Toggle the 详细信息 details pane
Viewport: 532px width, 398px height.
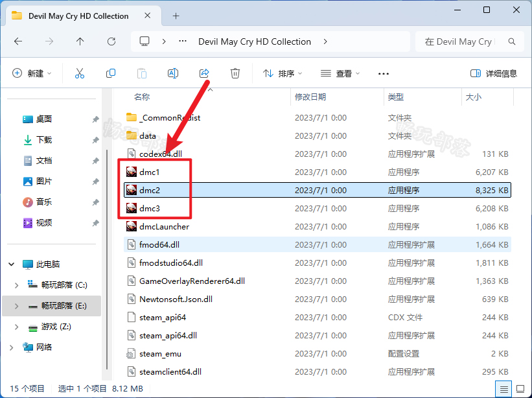tap(494, 73)
